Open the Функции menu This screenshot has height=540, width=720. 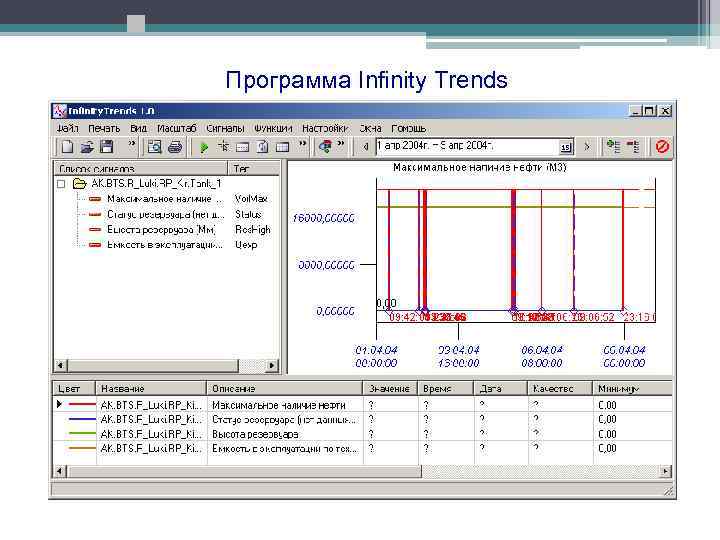point(273,129)
